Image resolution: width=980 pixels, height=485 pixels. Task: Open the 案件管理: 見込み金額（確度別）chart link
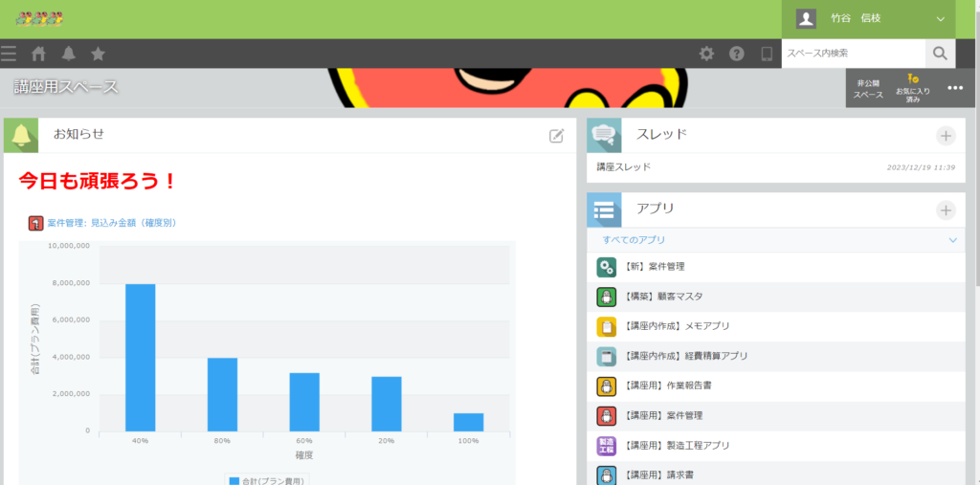[111, 223]
